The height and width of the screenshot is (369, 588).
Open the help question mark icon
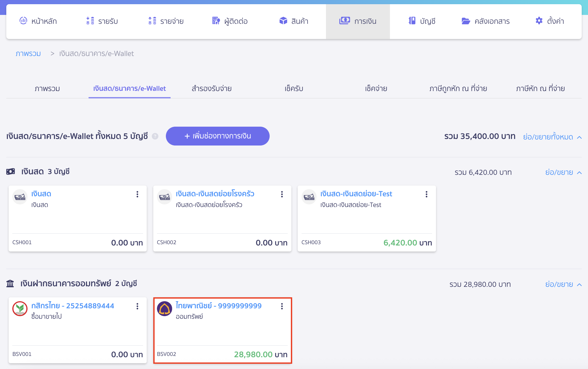[x=155, y=136]
